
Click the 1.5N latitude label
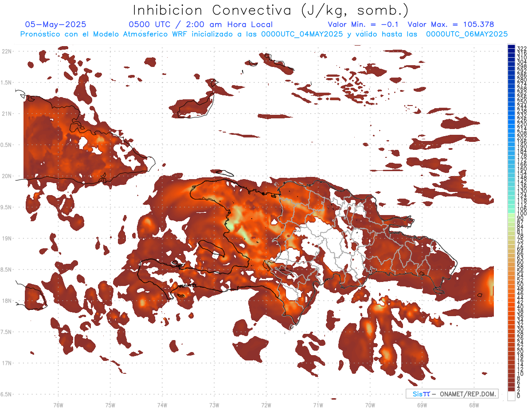point(7,82)
